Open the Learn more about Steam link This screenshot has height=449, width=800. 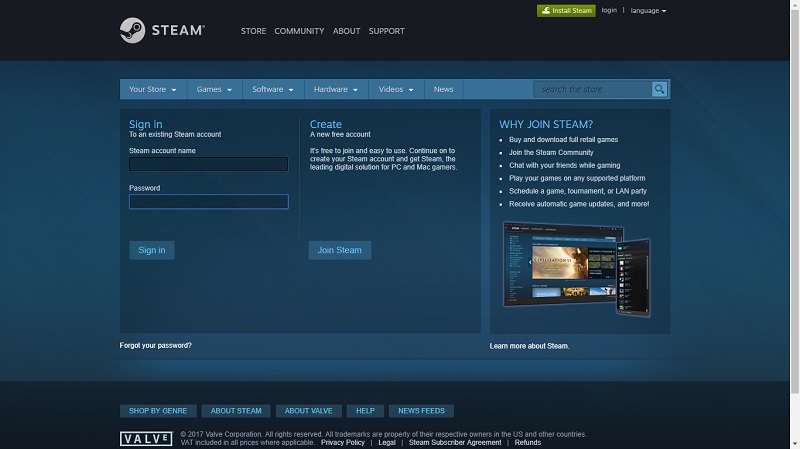pos(529,346)
